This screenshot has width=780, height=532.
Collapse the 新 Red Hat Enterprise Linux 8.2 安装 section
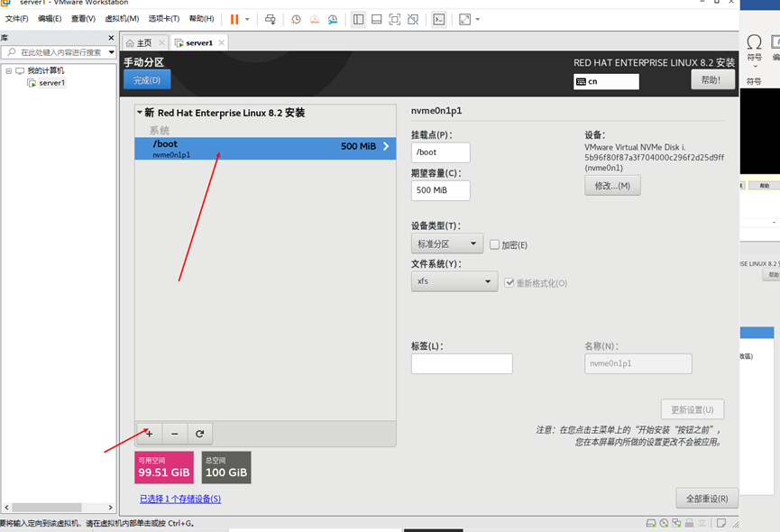coord(140,113)
